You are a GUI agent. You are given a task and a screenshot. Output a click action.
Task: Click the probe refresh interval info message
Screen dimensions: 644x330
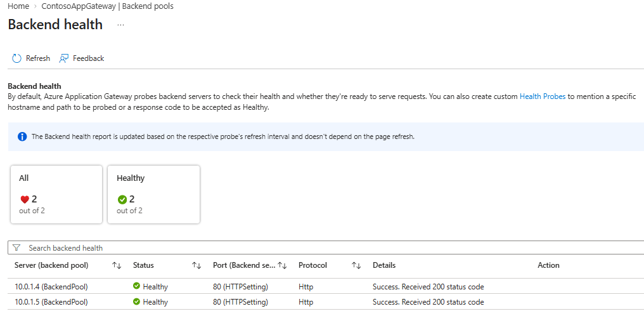223,136
